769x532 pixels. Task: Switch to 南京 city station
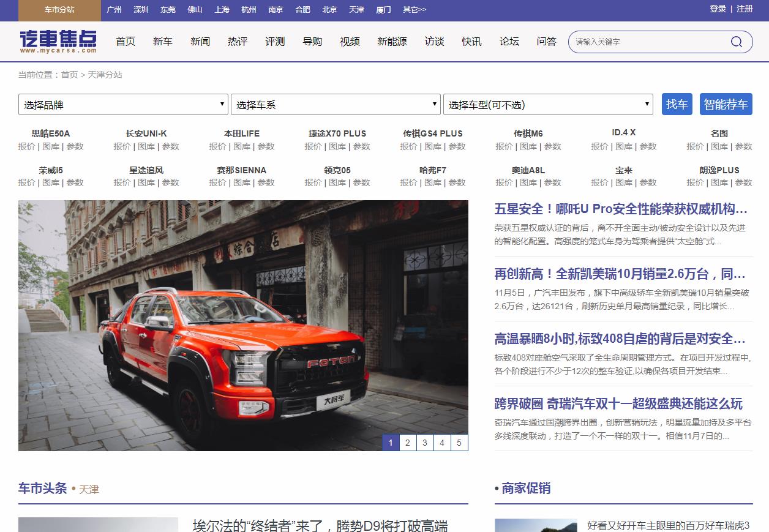(x=276, y=10)
